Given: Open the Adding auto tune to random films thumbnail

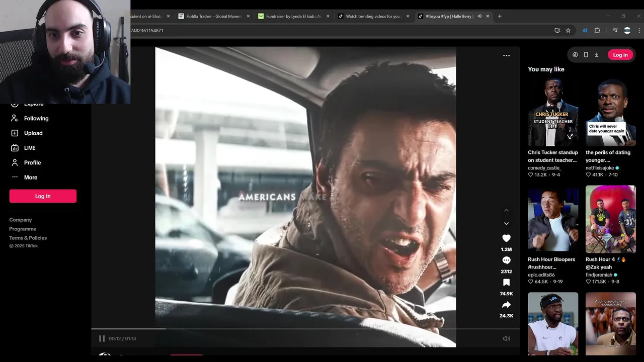Looking at the screenshot, I should pyautogui.click(x=611, y=324).
